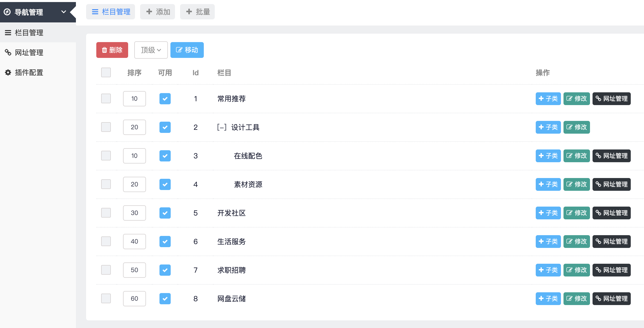Switch to the 批量 tab

197,12
